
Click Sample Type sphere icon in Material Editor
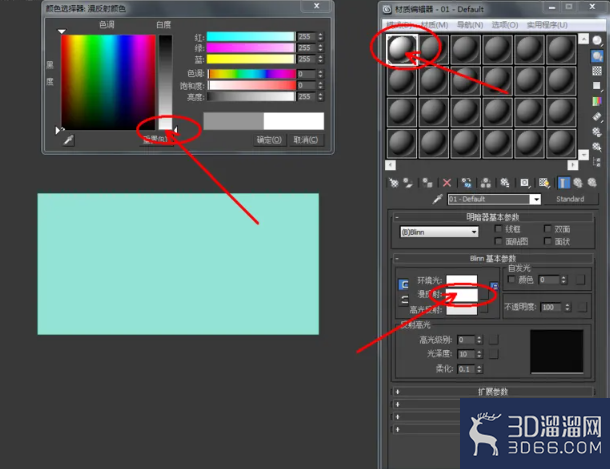click(597, 40)
